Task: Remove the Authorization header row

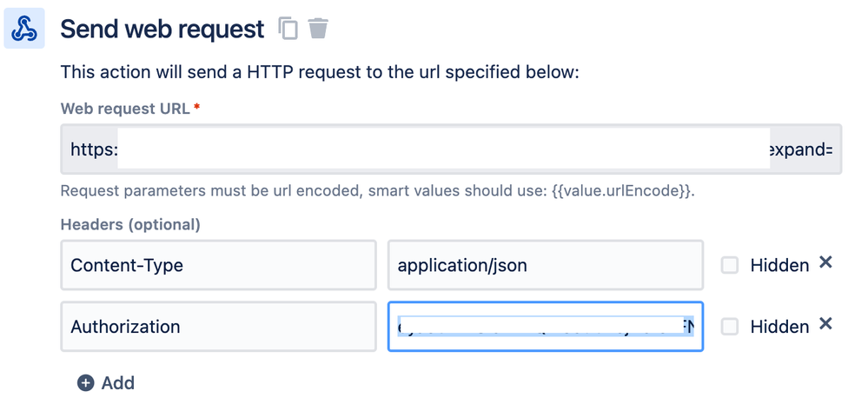Action: (x=825, y=323)
